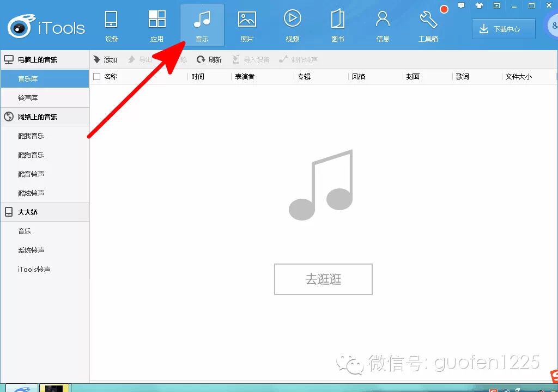
Task: Click the 刷新 (Refresh) toolbar button
Action: point(209,59)
